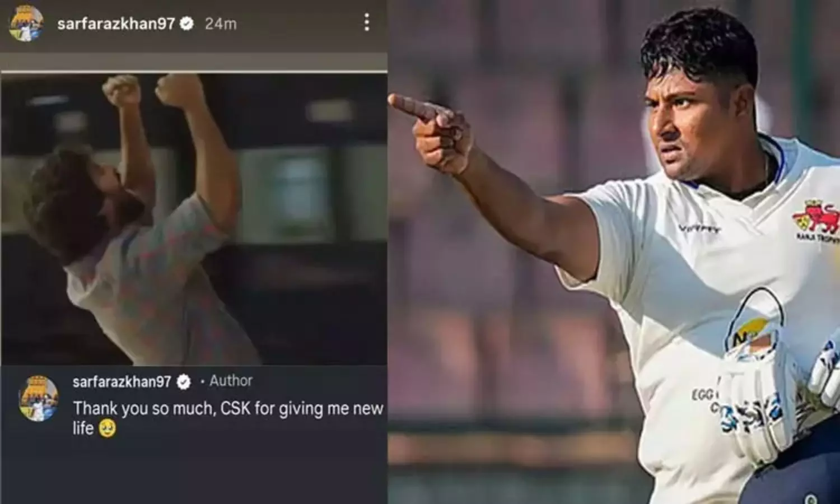Open the three-dot story options menu
This screenshot has width=840, height=504.
[x=366, y=23]
